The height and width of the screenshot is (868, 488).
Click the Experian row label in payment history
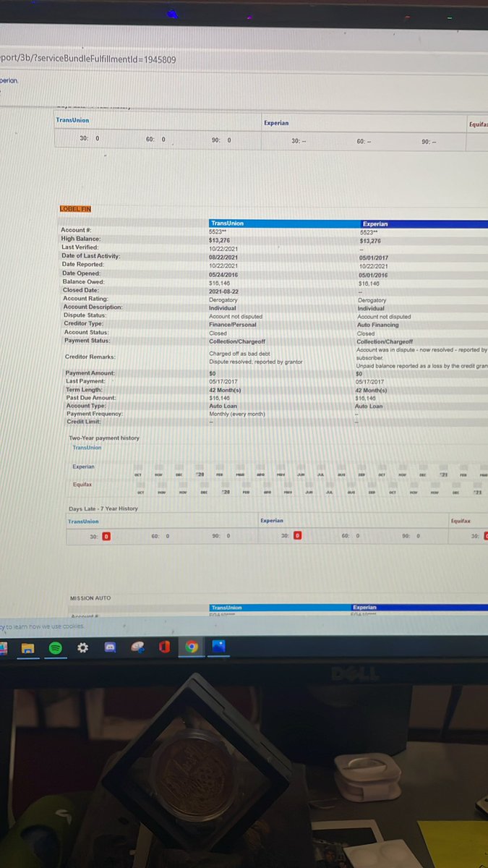83,466
